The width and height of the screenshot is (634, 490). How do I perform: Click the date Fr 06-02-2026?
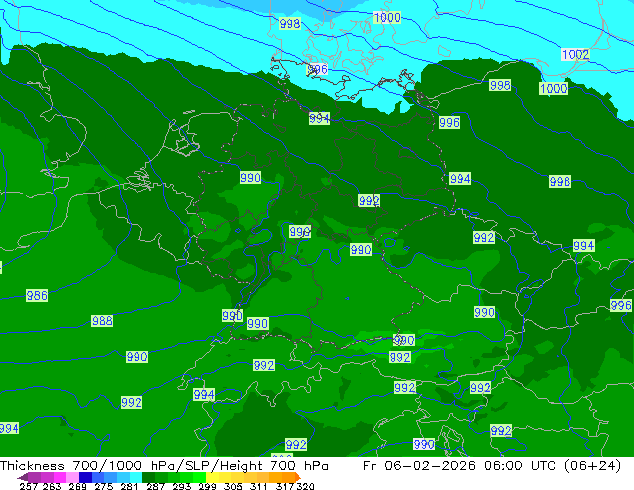point(419,466)
